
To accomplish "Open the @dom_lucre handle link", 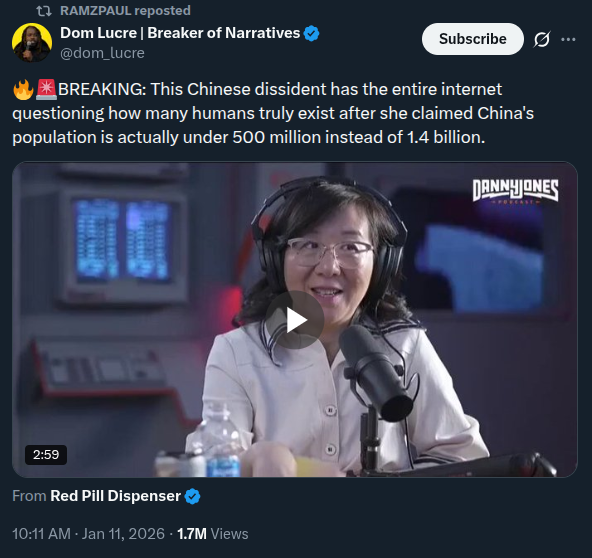I will (102, 53).
